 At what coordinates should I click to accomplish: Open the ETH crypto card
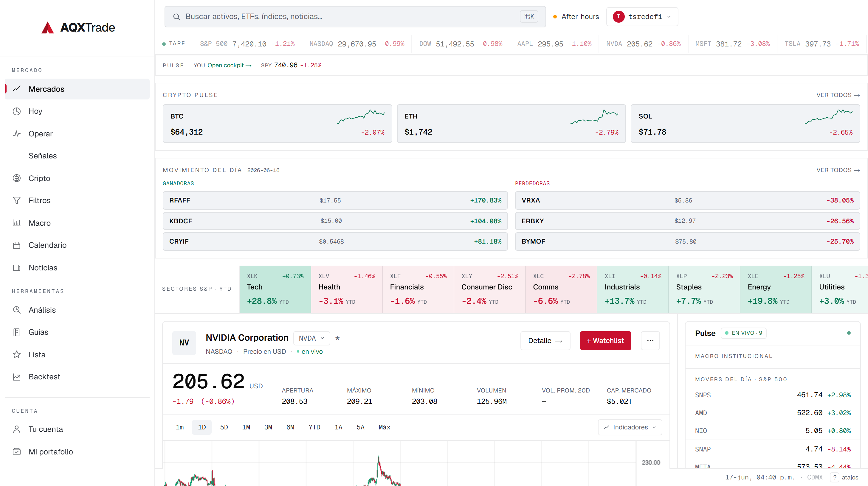click(x=511, y=124)
